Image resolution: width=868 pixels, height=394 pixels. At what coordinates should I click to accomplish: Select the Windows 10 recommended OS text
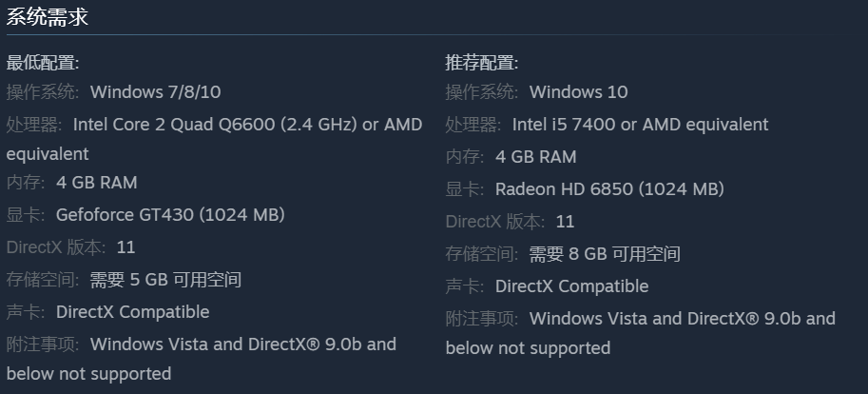click(578, 92)
